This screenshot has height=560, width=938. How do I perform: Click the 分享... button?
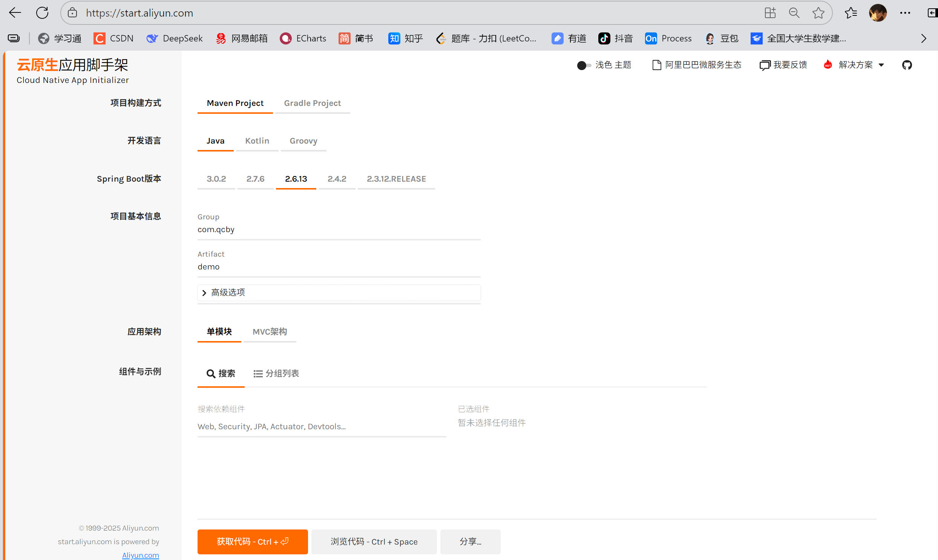pos(471,542)
